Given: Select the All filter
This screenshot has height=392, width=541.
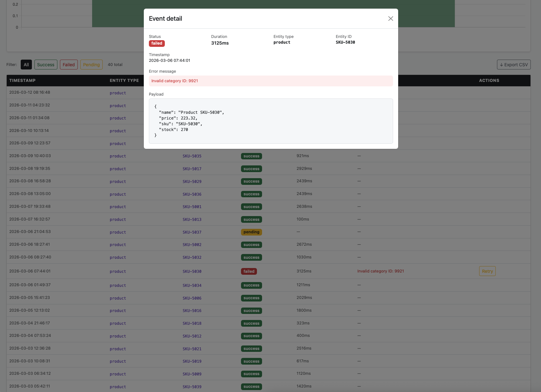Looking at the screenshot, I should (26, 64).
